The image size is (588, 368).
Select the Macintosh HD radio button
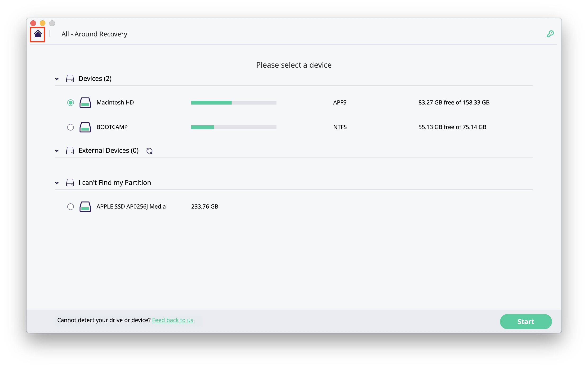(70, 103)
